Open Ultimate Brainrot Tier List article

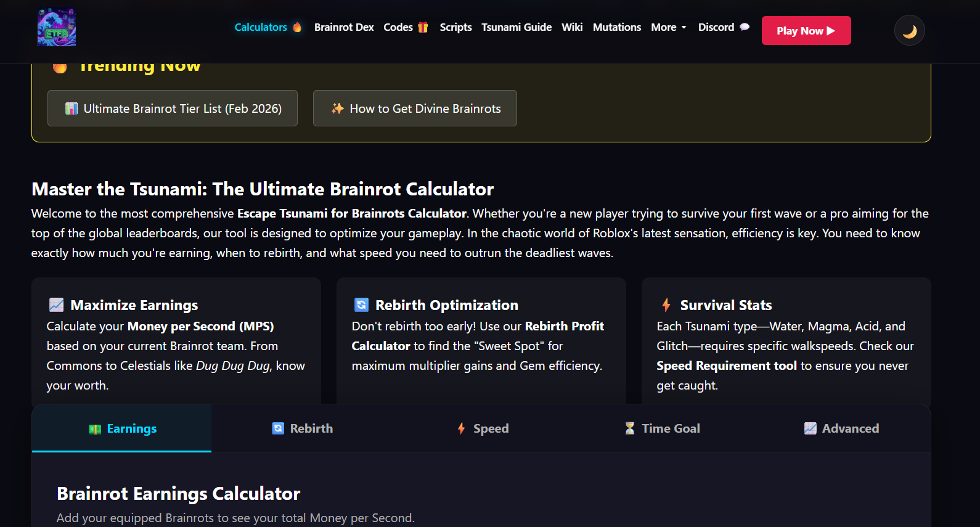(173, 108)
